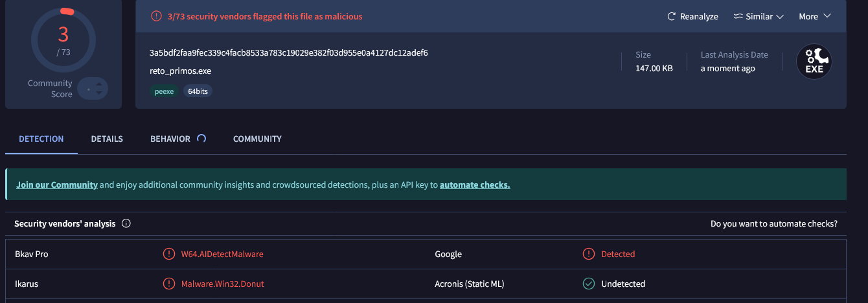
Task: Click the Acronis Undetected checkmark icon
Action: point(589,284)
